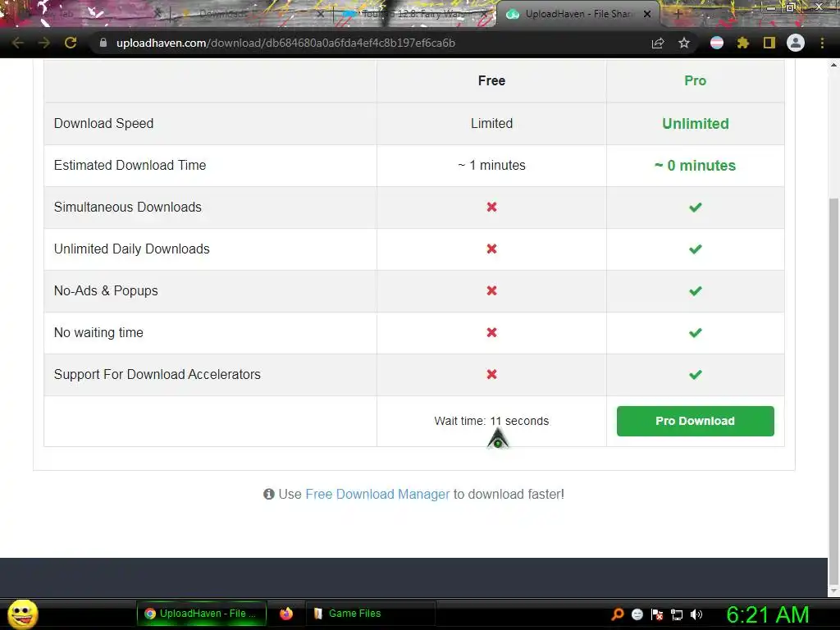Click the speaker volume tray icon
This screenshot has width=840, height=630.
[696, 614]
